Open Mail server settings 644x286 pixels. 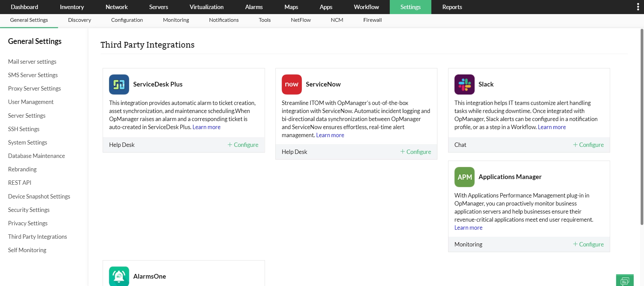point(32,62)
